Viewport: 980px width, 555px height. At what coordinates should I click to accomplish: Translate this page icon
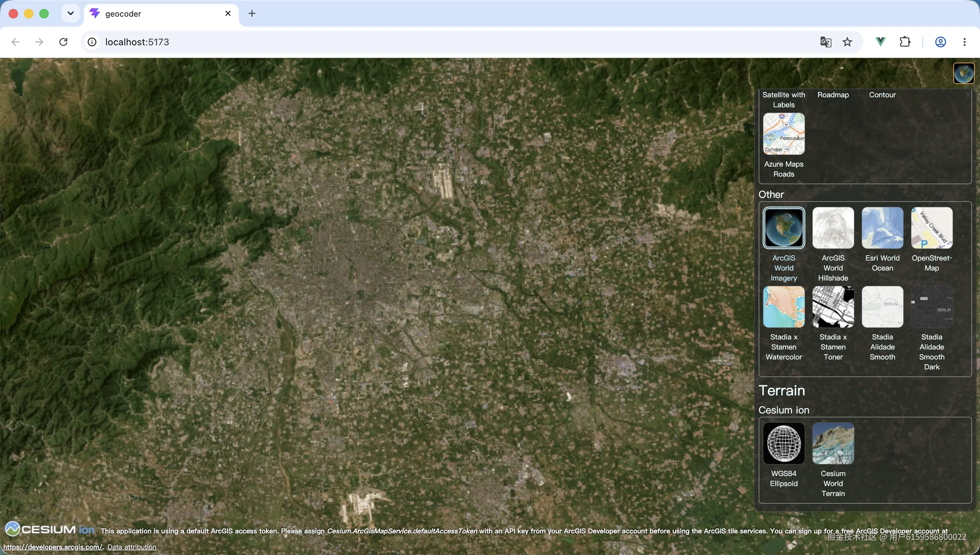826,42
